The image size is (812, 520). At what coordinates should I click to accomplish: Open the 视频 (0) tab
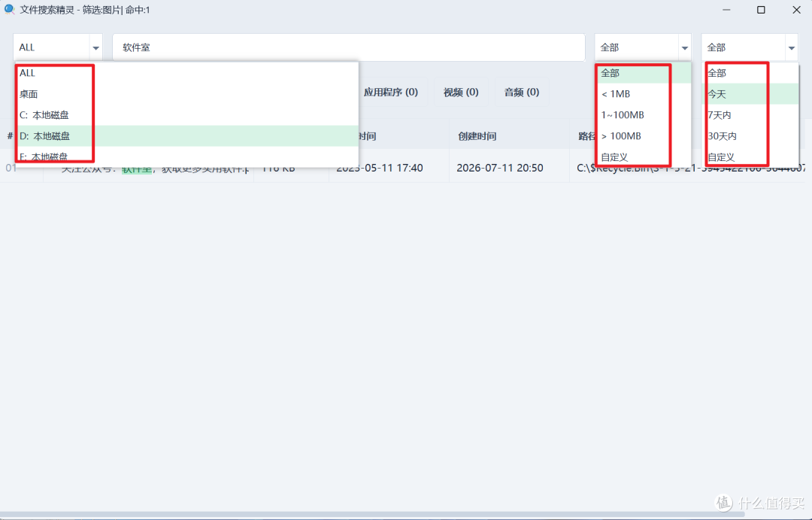coord(461,93)
